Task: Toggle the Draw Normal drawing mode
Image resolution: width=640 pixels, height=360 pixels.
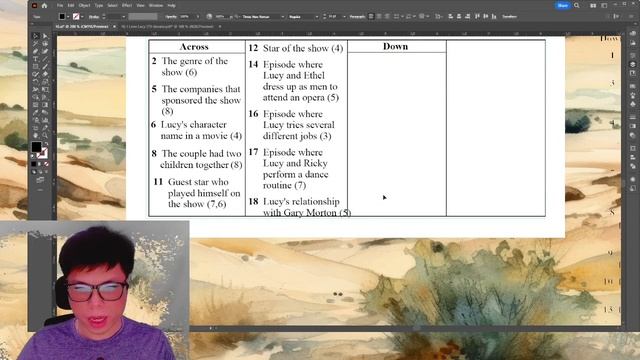Action: point(34,172)
